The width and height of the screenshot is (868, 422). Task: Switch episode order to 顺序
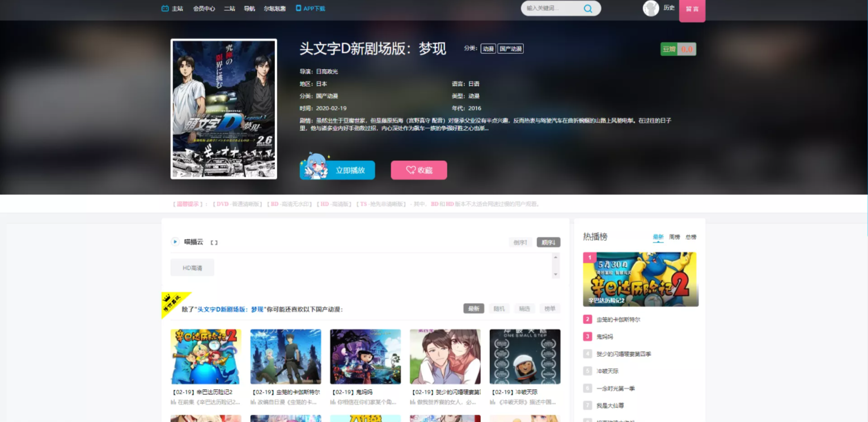pyautogui.click(x=548, y=242)
